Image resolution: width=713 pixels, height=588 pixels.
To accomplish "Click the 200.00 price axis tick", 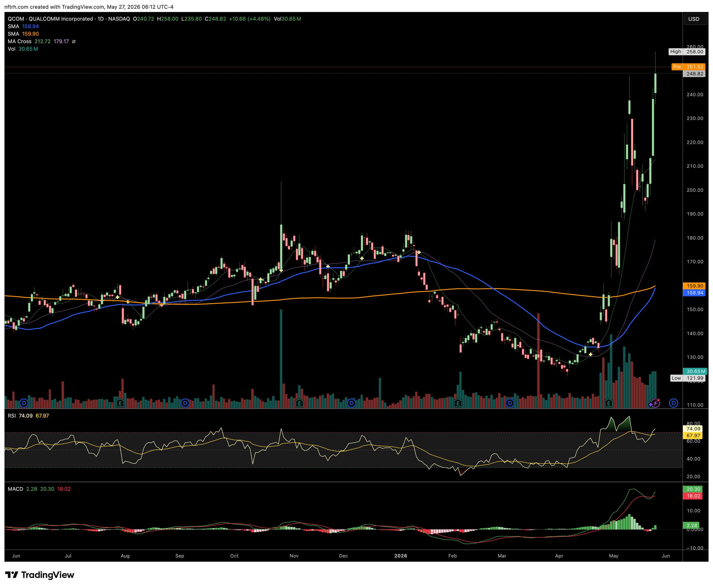I will pyautogui.click(x=695, y=190).
